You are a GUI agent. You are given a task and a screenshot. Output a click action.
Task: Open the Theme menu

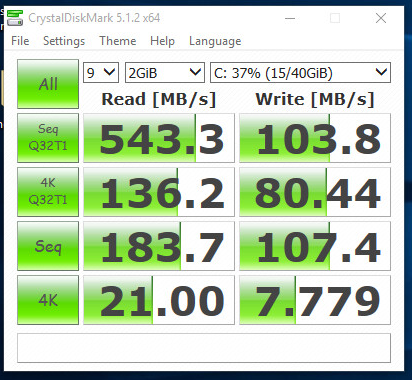118,41
